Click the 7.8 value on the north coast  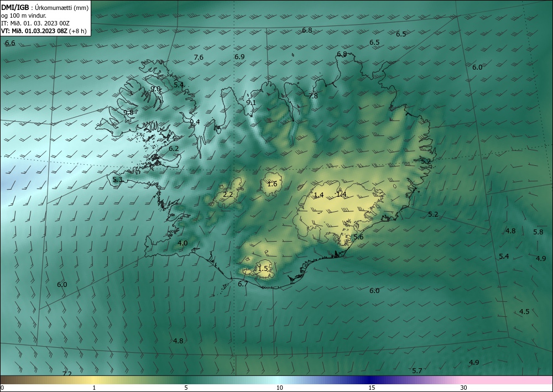click(x=313, y=96)
